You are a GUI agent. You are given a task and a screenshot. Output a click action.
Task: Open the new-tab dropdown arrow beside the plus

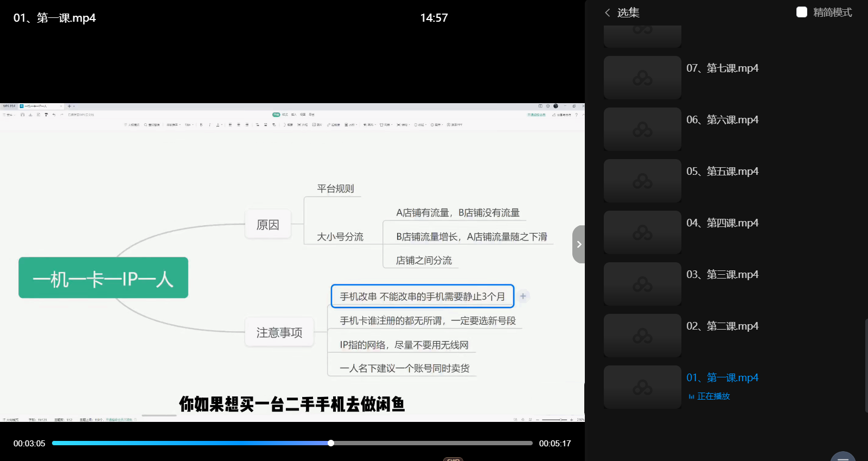[74, 106]
